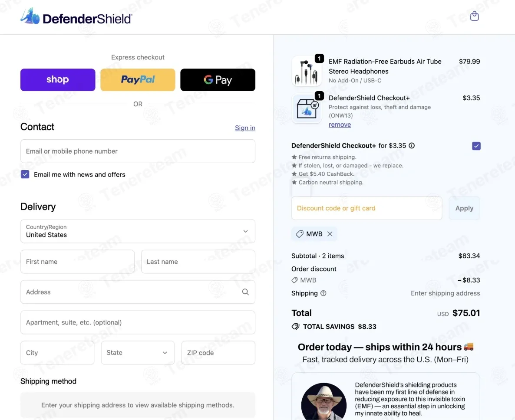Viewport: 515px width, 420px height.
Task: Choose PayPal express checkout
Action: (138, 80)
